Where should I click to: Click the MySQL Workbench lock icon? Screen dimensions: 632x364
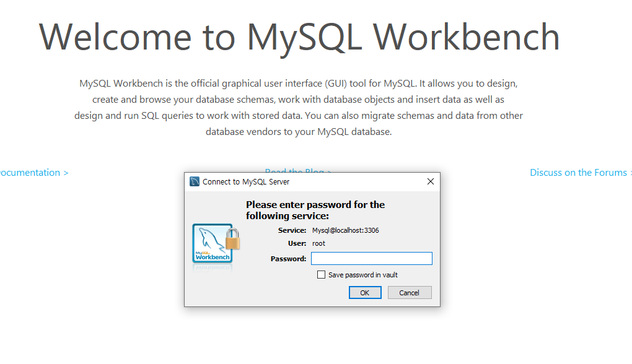tap(216, 244)
